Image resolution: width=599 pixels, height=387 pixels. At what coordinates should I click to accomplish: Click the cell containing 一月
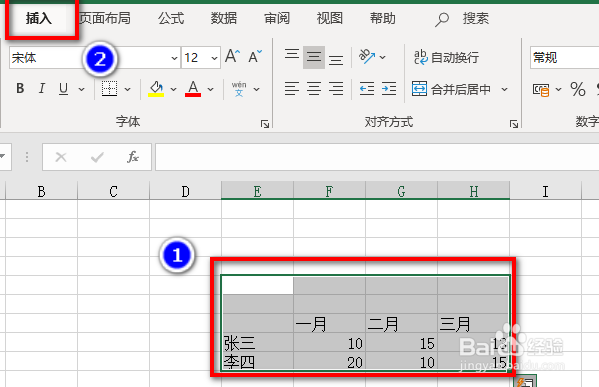(x=329, y=324)
